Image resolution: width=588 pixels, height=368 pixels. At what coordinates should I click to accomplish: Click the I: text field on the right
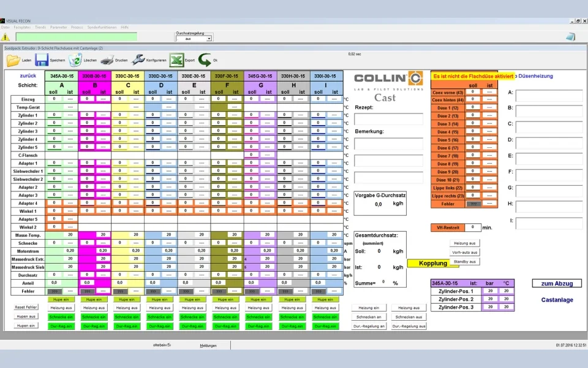[549, 223]
